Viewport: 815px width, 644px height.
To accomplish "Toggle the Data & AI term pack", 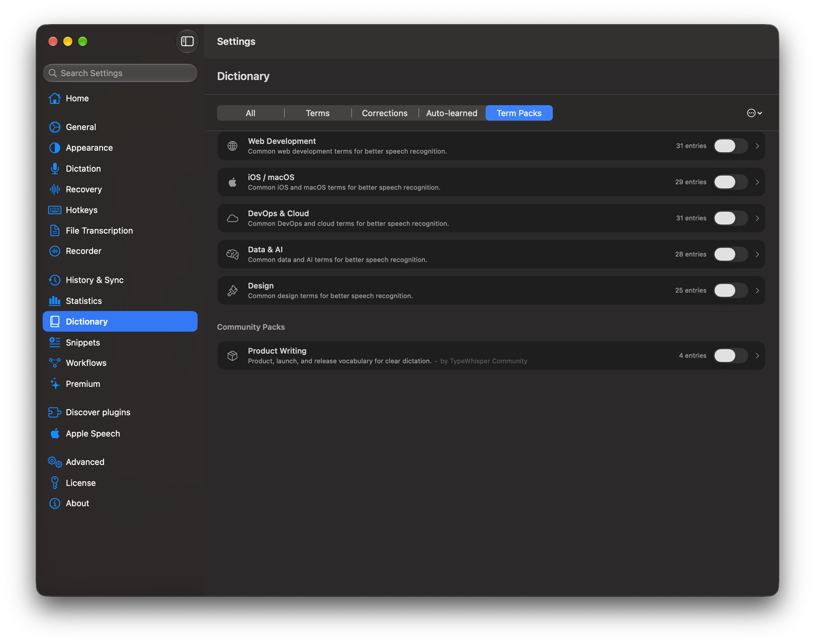I will tap(730, 254).
